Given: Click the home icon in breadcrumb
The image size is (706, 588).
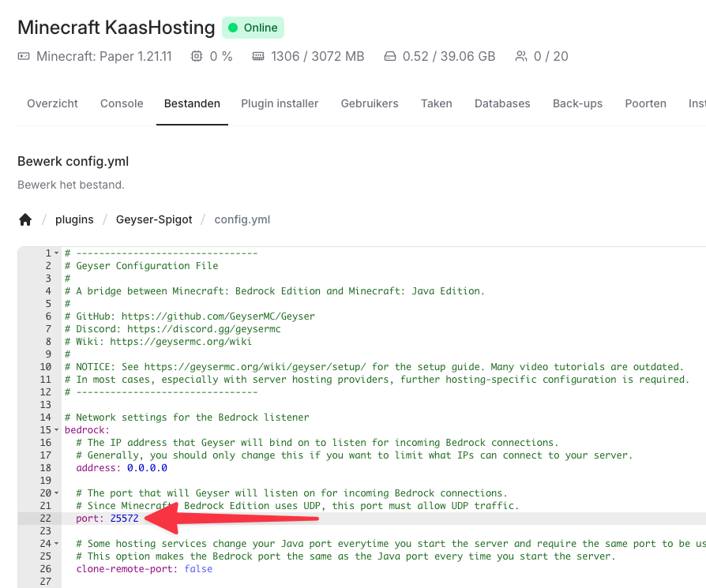Looking at the screenshot, I should 25,219.
